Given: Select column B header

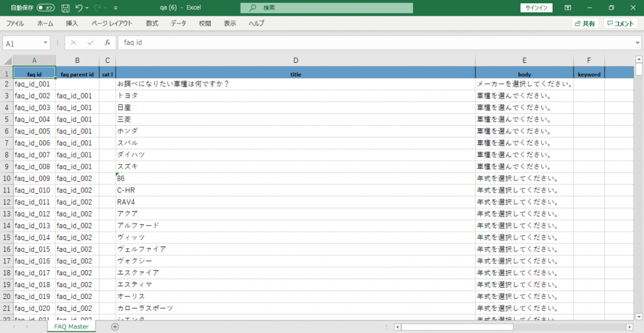Looking at the screenshot, I should point(77,60).
